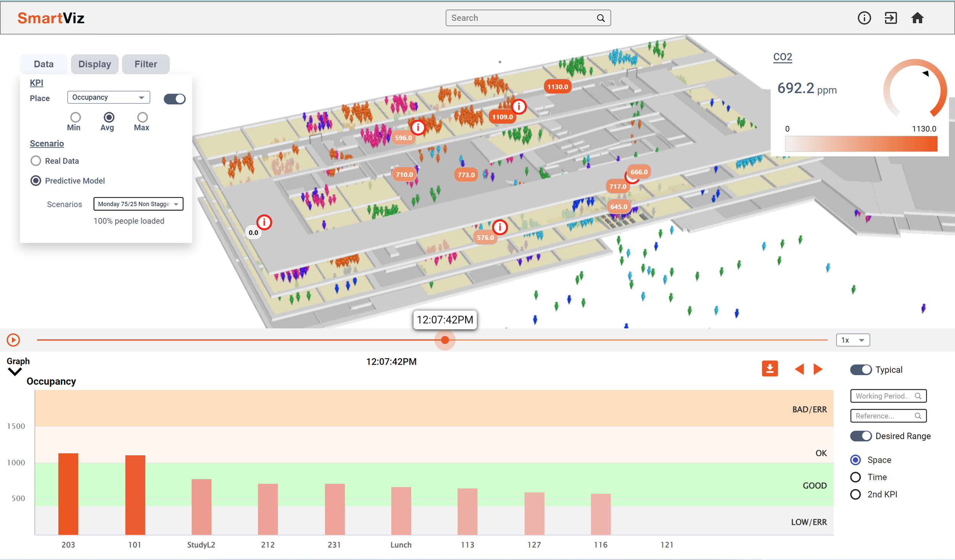Image resolution: width=955 pixels, height=560 pixels.
Task: Click the CO2 link above the gauge
Action: point(782,56)
